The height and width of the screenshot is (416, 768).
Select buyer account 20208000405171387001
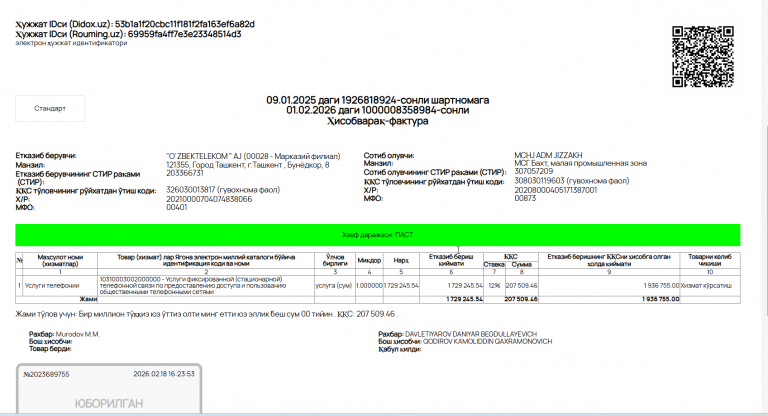click(555, 190)
